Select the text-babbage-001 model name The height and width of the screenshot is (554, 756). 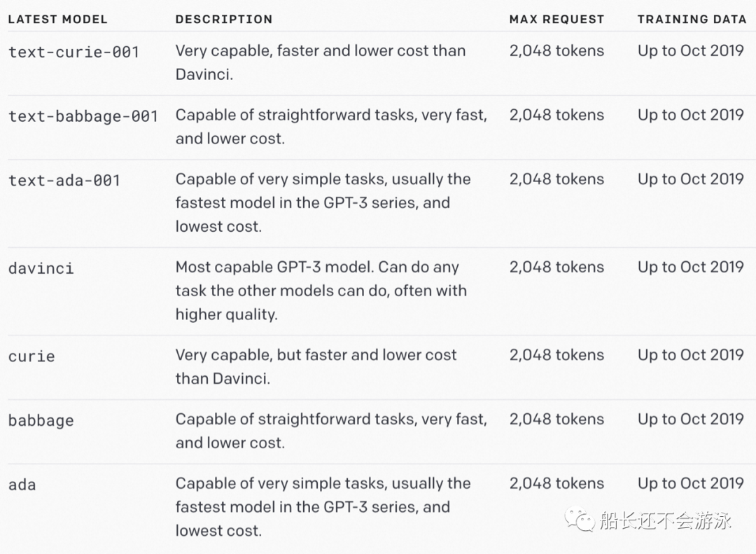click(83, 116)
